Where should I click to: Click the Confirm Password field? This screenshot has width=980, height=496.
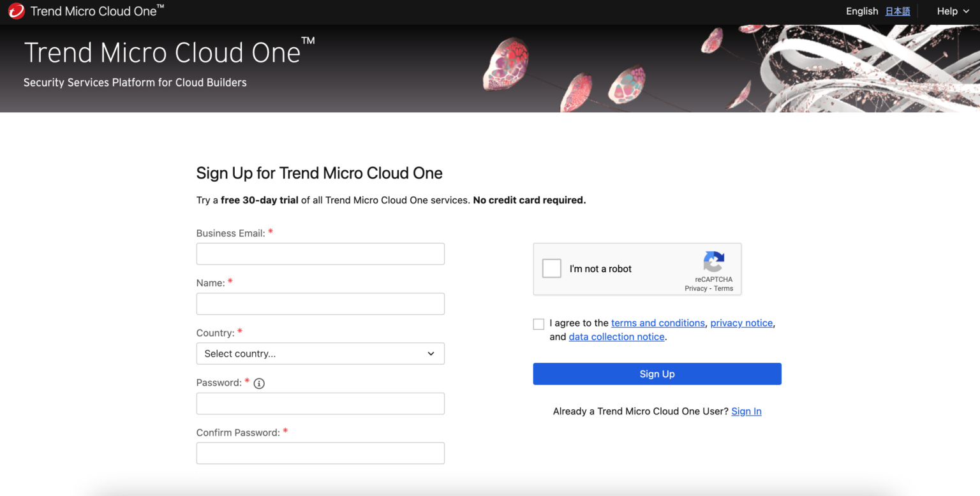[320, 453]
